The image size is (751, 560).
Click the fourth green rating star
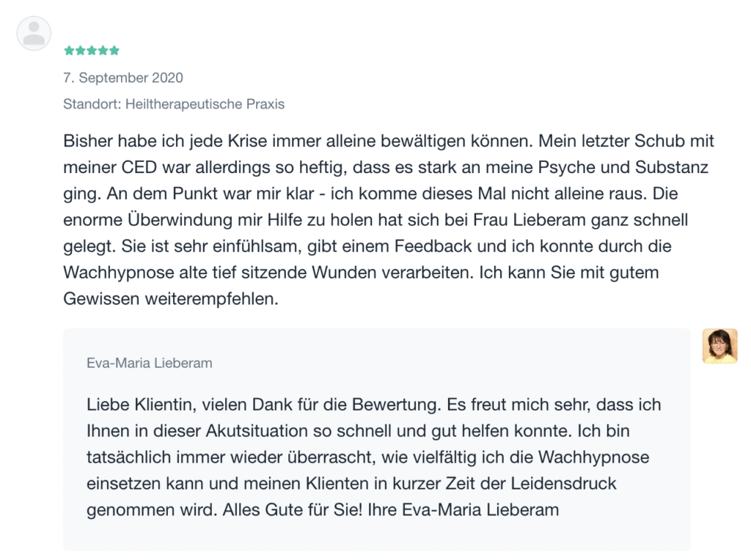[103, 51]
